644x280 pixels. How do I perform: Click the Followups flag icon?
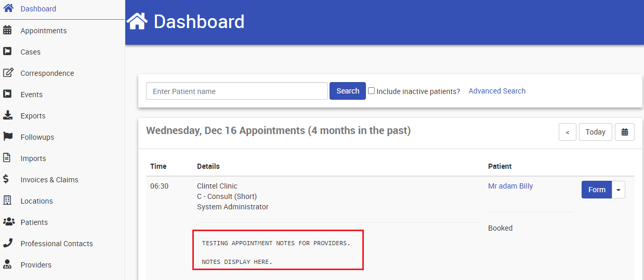[x=8, y=137]
